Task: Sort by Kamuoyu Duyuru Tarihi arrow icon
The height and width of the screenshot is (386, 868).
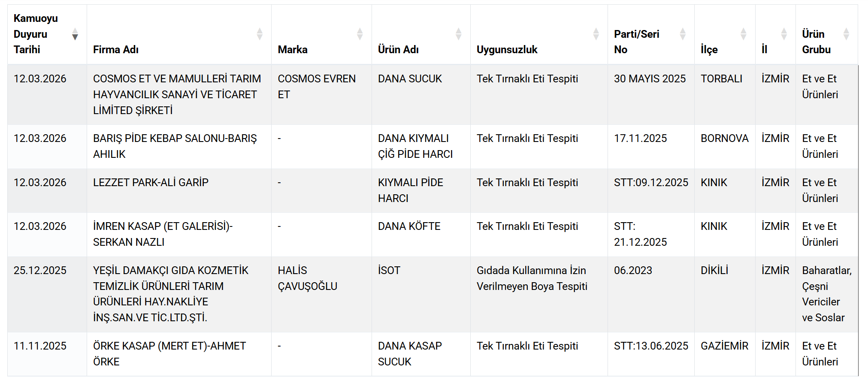Action: tap(75, 34)
